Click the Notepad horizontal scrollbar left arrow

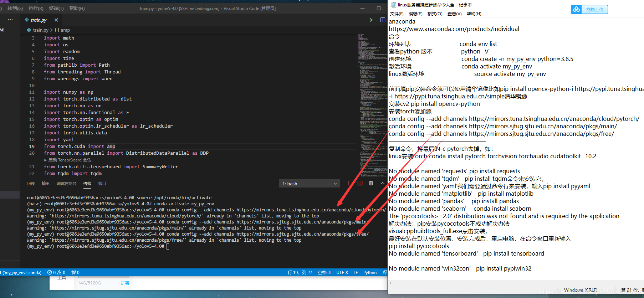point(390,283)
